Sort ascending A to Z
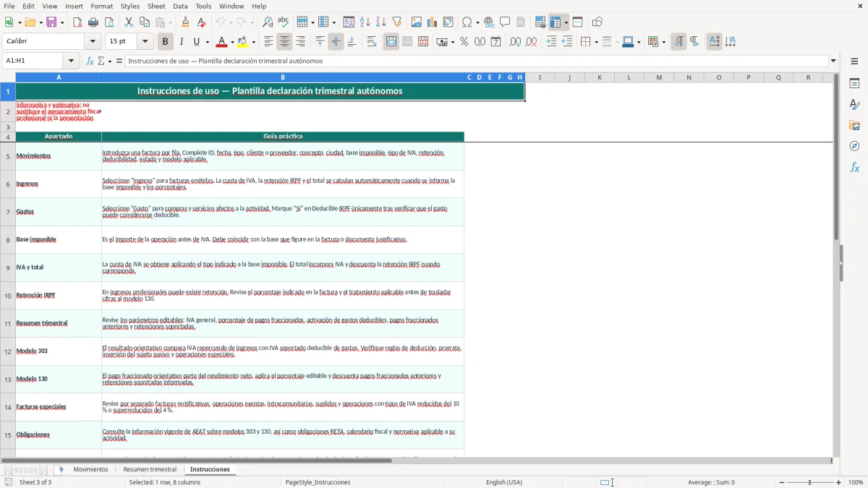Screen dimensions: 868x488 click(x=365, y=22)
